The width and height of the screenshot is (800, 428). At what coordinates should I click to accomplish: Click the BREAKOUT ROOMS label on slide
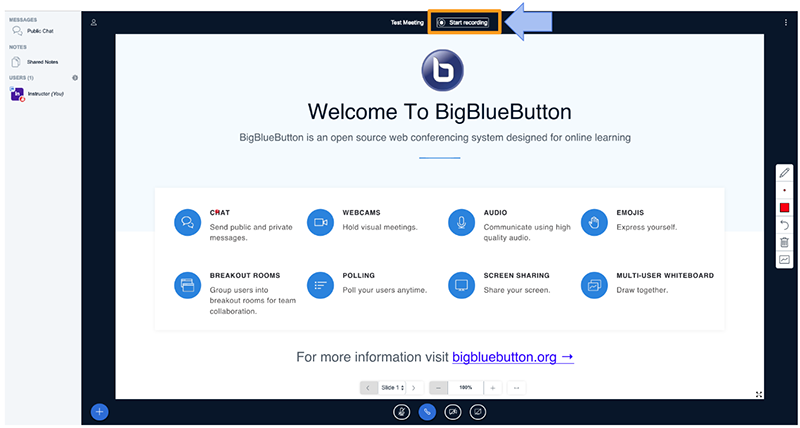pos(245,275)
